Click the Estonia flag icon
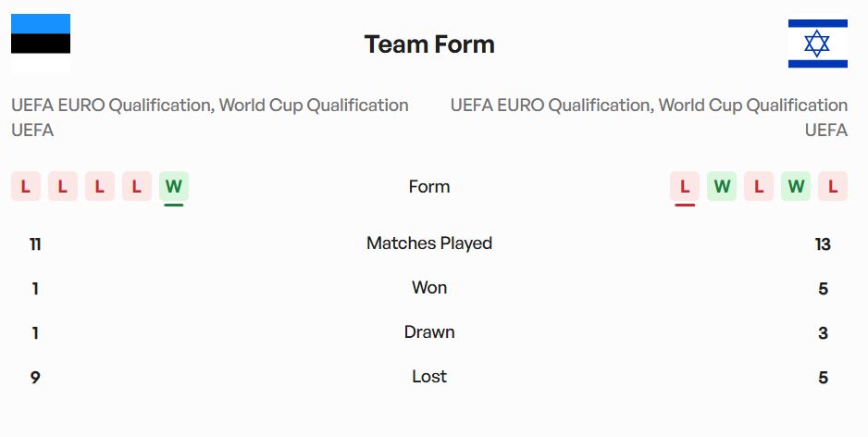 41,44
